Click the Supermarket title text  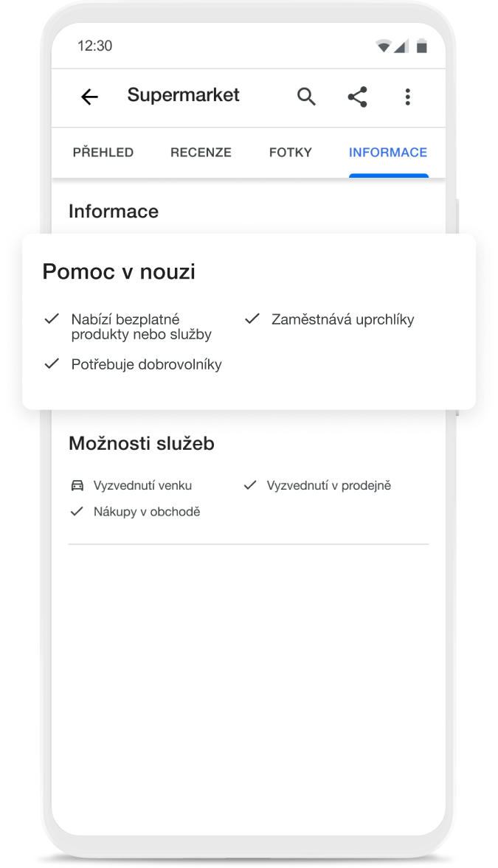183,95
